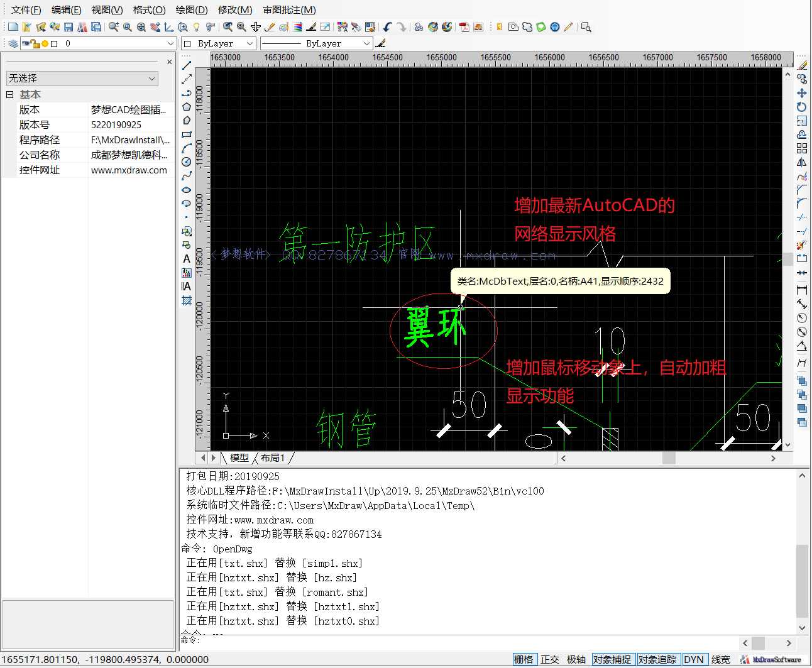Screen dimensions: 812x668
Task: Click the 程序路径 property row
Action: click(x=96, y=140)
